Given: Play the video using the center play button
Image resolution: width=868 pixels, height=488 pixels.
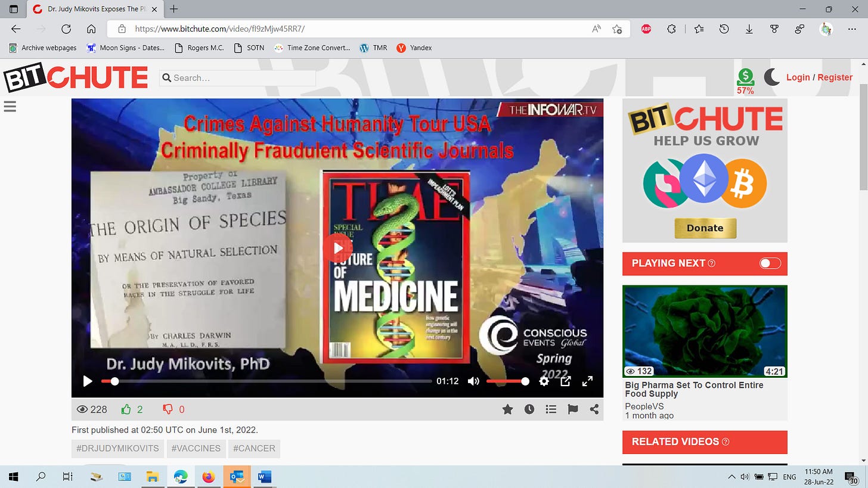Looking at the screenshot, I should [338, 248].
